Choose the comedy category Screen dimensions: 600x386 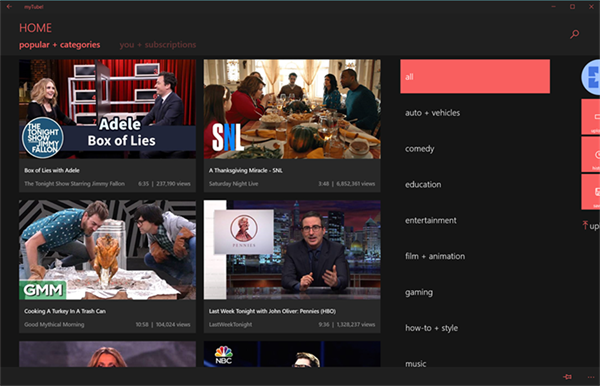tap(419, 149)
